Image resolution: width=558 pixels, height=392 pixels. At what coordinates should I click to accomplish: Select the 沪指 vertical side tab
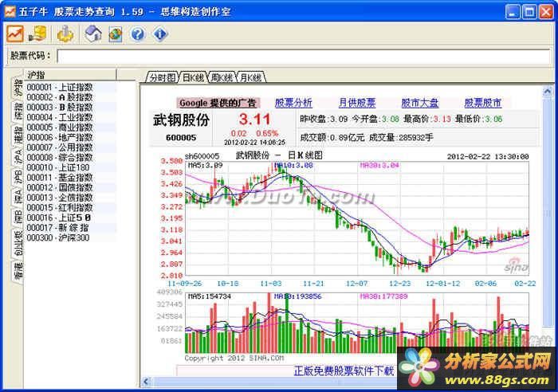(x=18, y=88)
